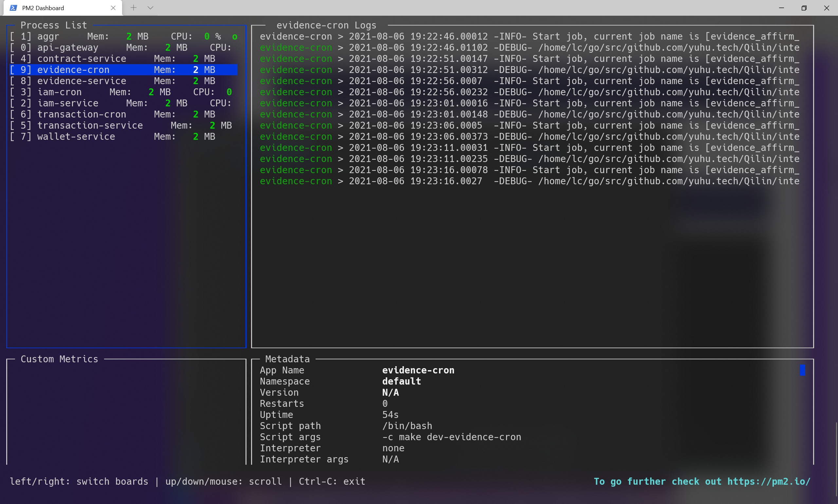Open the https://pm2.io/ link
The image size is (838, 504).
point(768,481)
